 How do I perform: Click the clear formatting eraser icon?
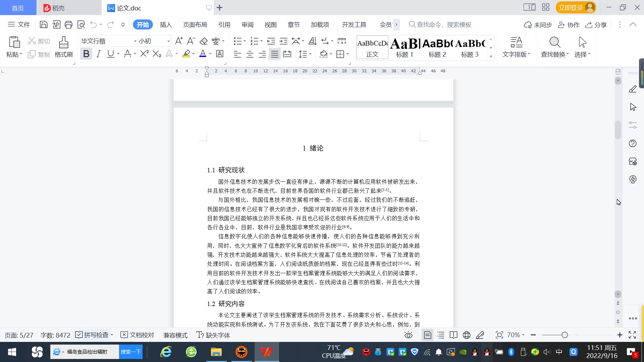pyautogui.click(x=203, y=41)
